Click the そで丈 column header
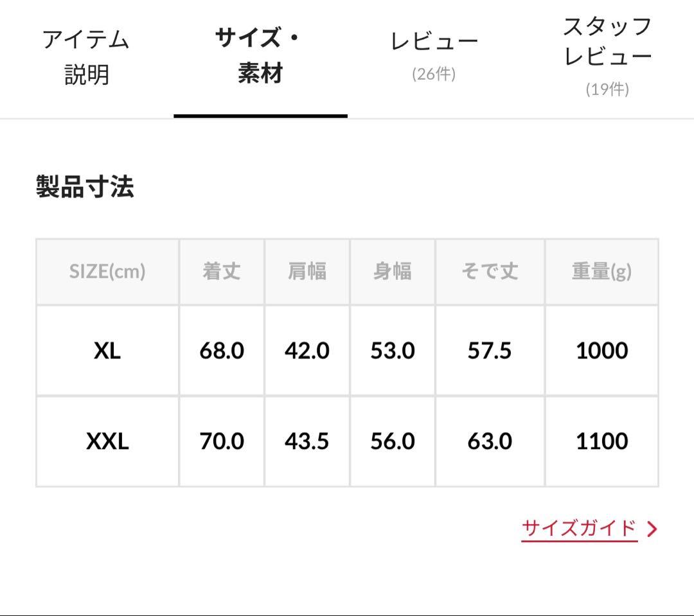The image size is (694, 616). tap(490, 271)
